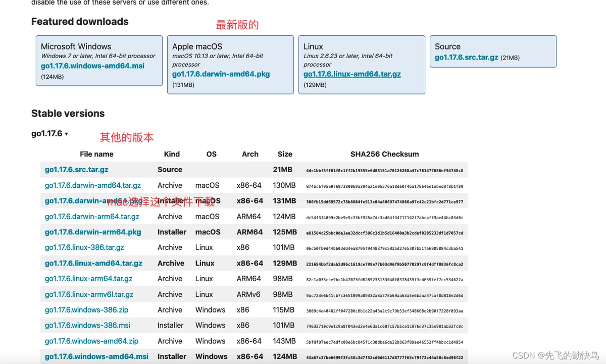Open go1.17.6.linux-armv6l.tar.gz archive link
The width and height of the screenshot is (606, 364).
[89, 294]
